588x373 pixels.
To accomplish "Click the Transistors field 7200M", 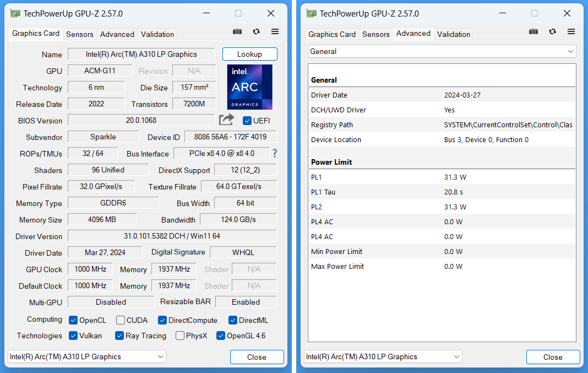I will 194,104.
